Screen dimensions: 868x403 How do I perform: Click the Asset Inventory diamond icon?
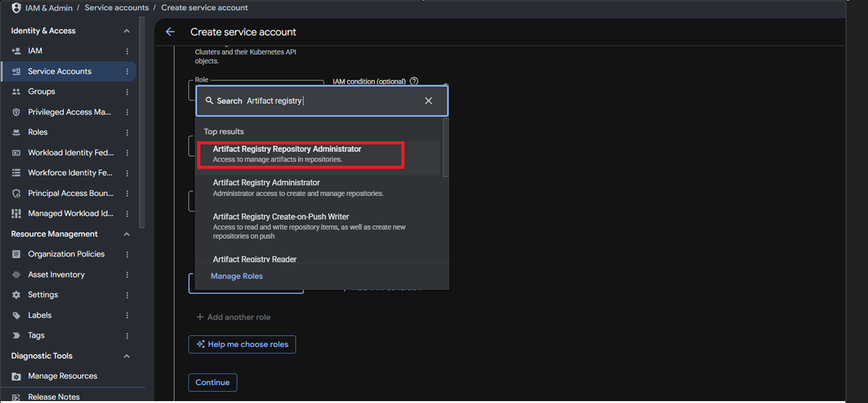[16, 275]
